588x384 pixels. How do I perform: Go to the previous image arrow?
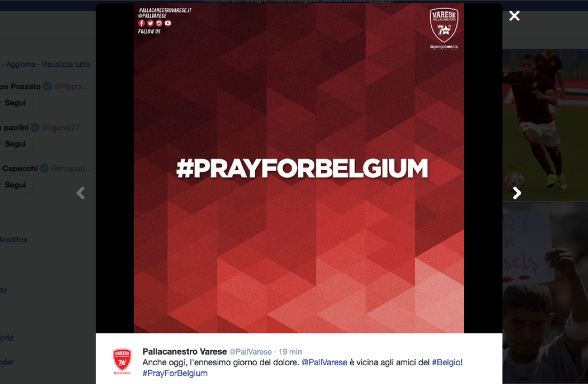tap(81, 193)
